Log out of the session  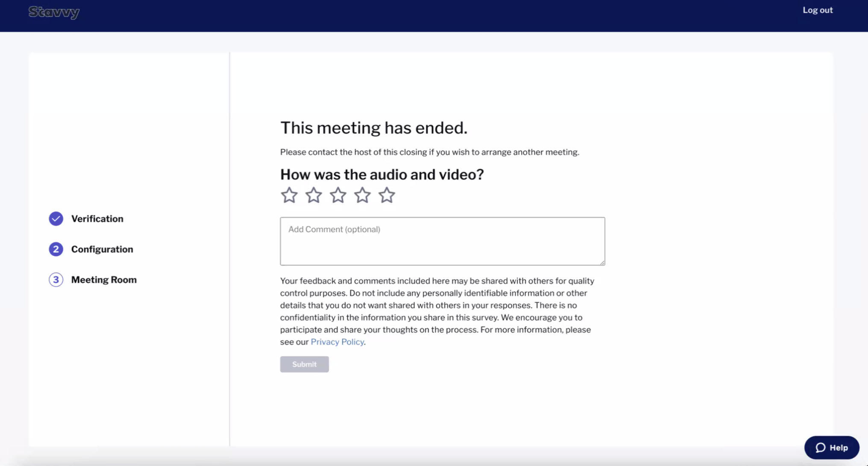(818, 10)
